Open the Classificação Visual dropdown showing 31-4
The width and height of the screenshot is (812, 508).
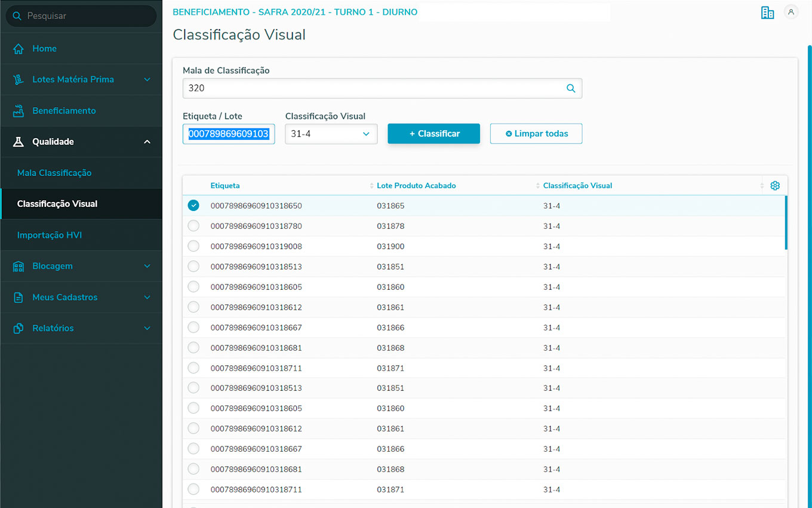click(x=331, y=134)
